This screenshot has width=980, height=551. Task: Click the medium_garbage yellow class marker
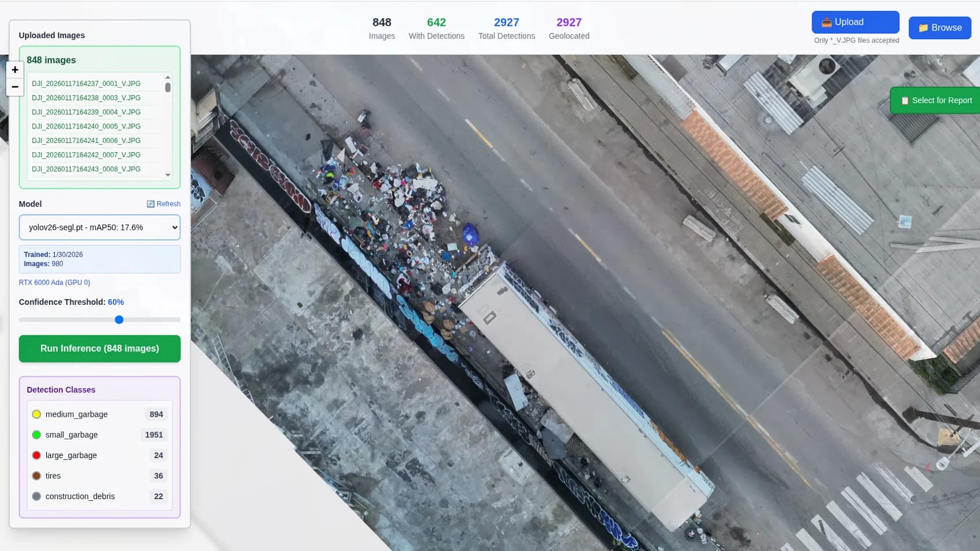coord(36,414)
